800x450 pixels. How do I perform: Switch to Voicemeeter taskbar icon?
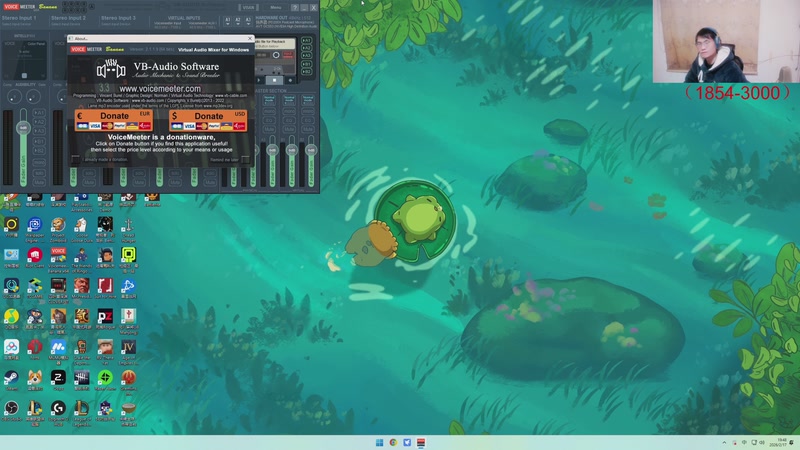(421, 442)
